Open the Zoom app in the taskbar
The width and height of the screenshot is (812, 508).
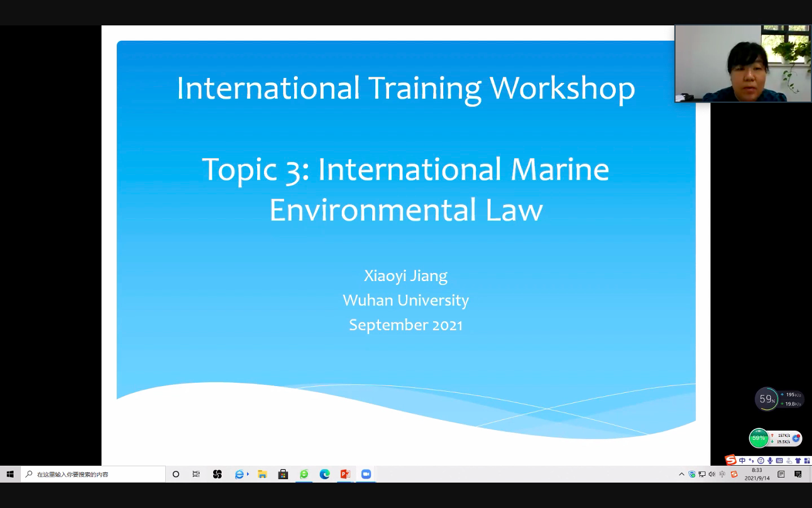pyautogui.click(x=365, y=474)
